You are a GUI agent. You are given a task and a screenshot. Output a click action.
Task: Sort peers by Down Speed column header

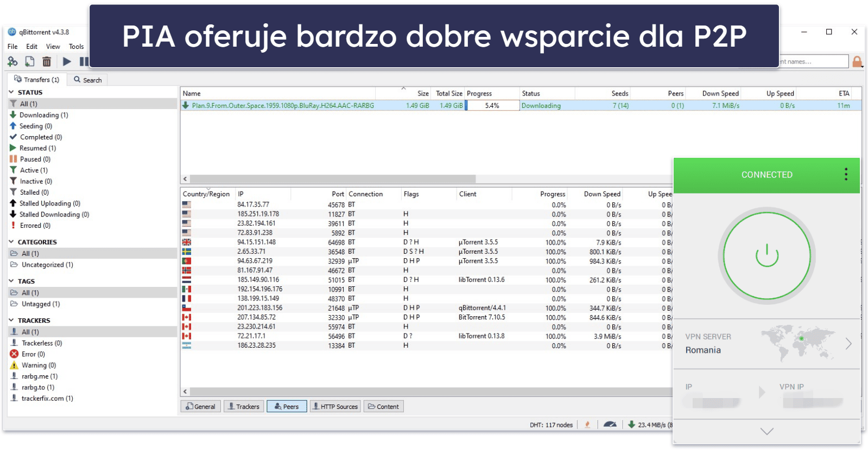pyautogui.click(x=594, y=194)
